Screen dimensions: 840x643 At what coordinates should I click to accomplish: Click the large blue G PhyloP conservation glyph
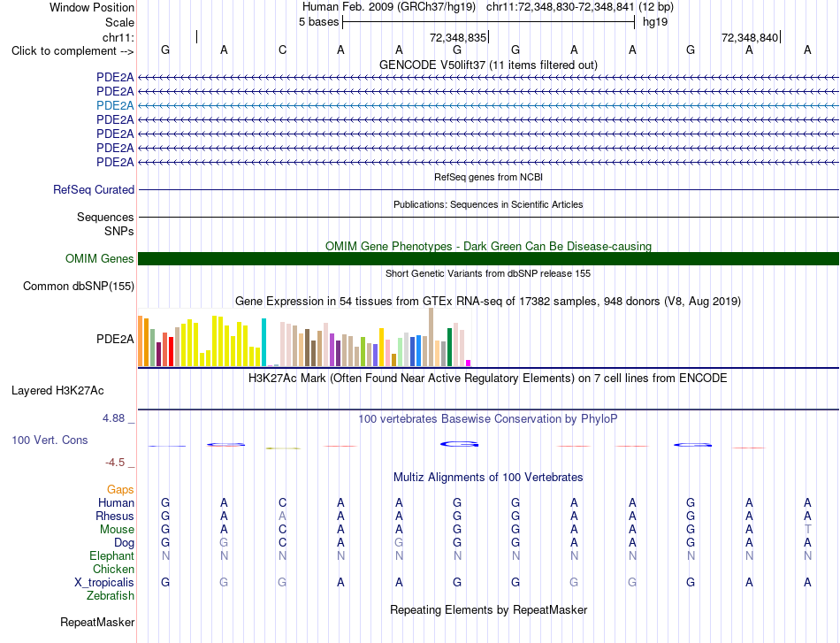[x=459, y=444]
